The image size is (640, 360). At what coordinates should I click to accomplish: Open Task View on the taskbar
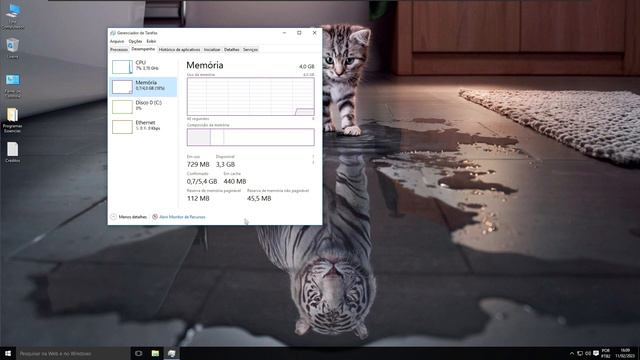pos(138,353)
